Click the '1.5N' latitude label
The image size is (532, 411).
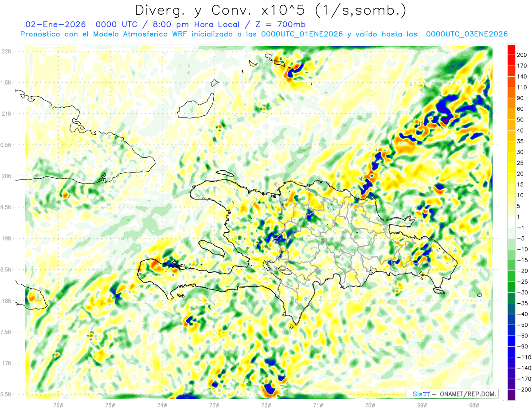7,82
